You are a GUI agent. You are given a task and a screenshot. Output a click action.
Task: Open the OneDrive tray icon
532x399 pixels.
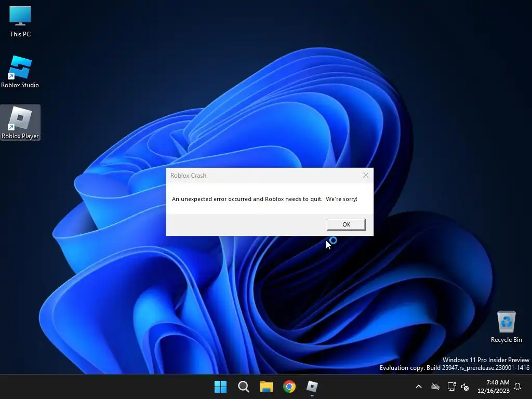click(435, 387)
